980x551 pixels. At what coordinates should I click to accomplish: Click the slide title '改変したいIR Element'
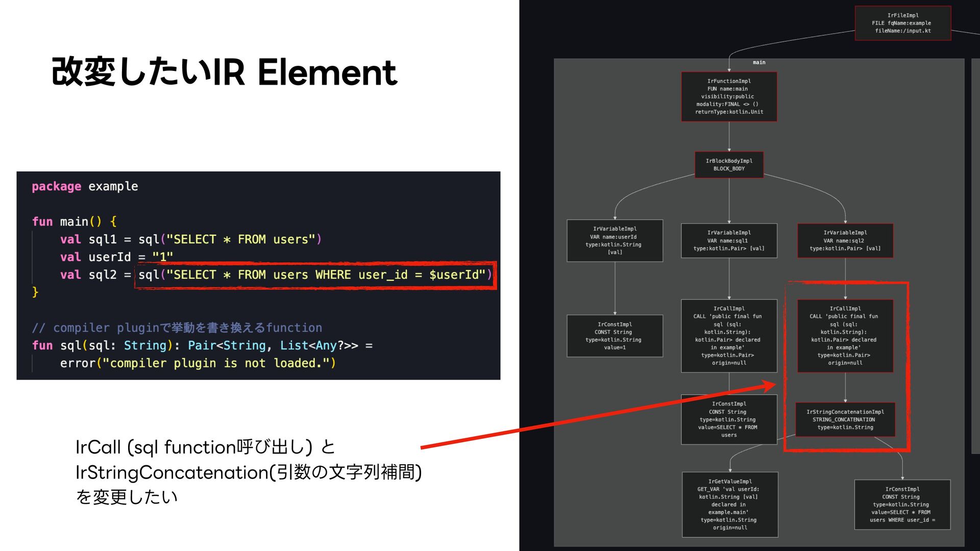(224, 72)
